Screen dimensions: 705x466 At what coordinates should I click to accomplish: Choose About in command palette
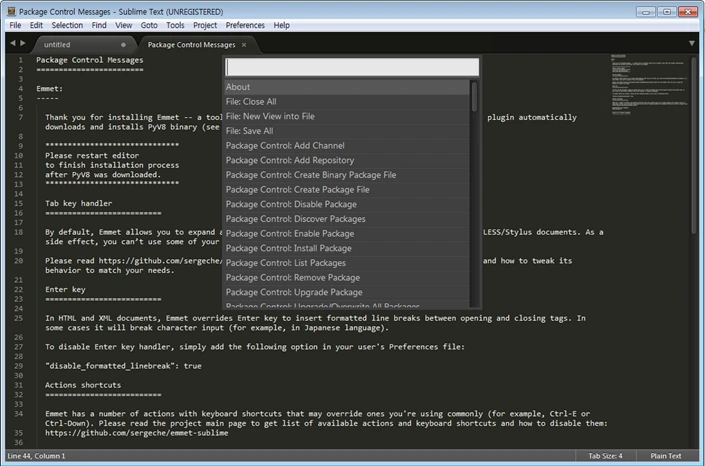coord(347,87)
